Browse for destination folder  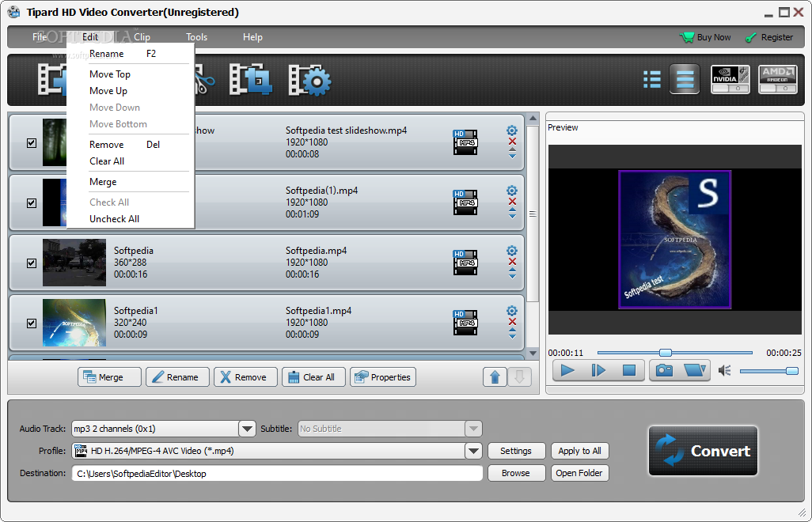516,474
